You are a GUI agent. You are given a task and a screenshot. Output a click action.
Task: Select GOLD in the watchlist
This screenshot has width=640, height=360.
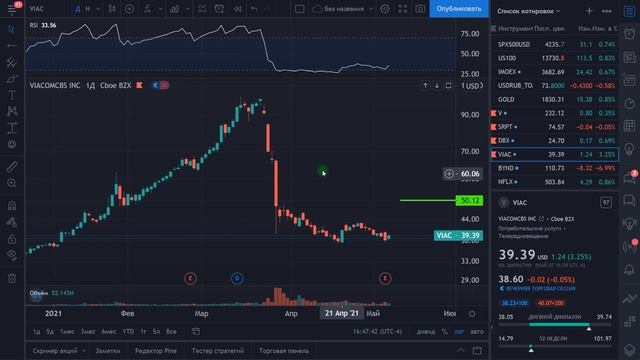point(555,99)
